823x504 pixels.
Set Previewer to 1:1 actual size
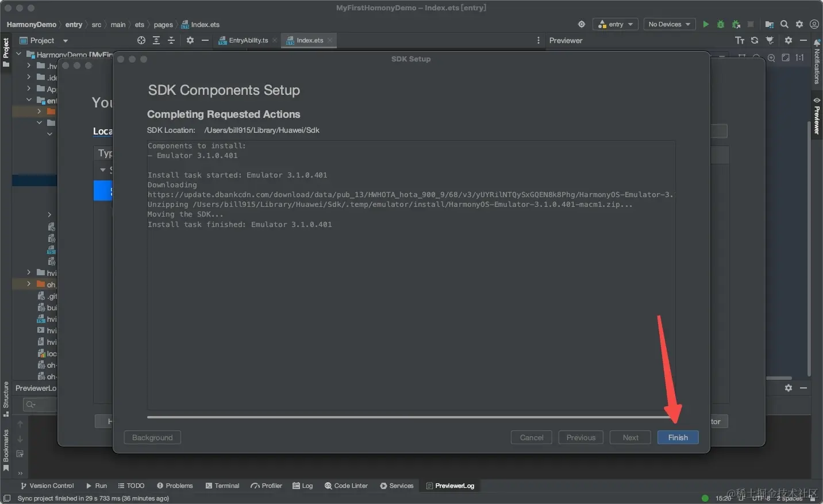(x=800, y=57)
